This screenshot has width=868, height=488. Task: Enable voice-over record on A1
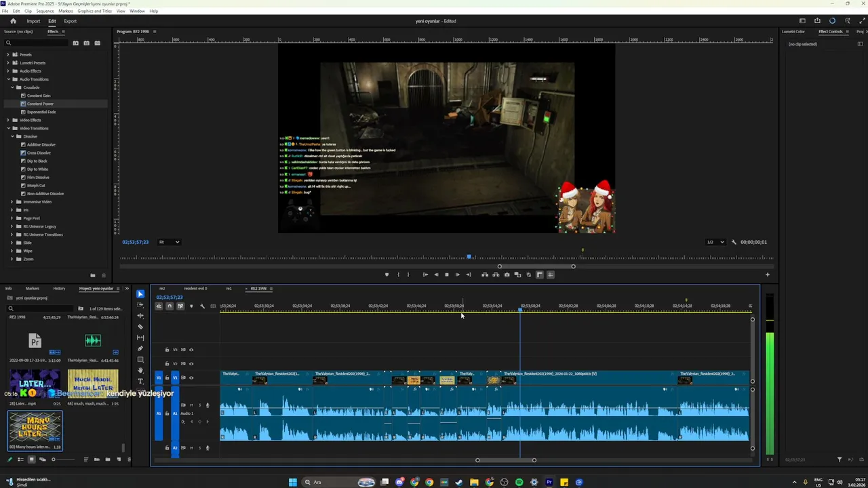tap(208, 405)
